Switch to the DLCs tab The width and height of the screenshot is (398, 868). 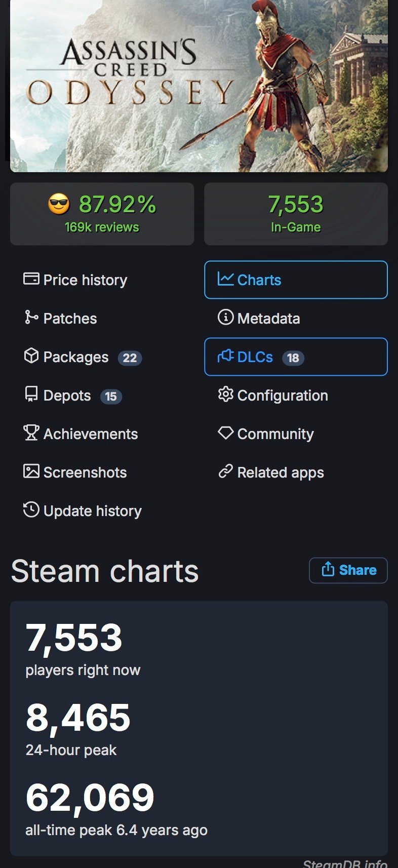tap(296, 357)
